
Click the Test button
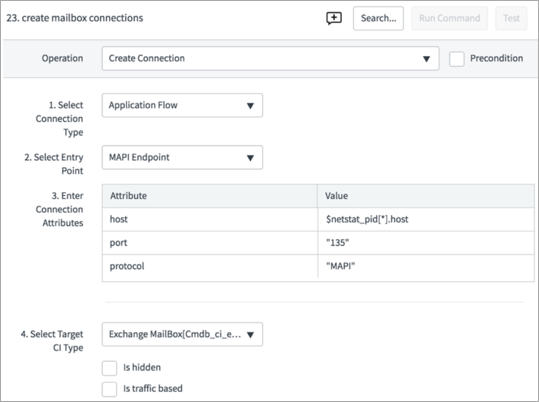coord(511,18)
